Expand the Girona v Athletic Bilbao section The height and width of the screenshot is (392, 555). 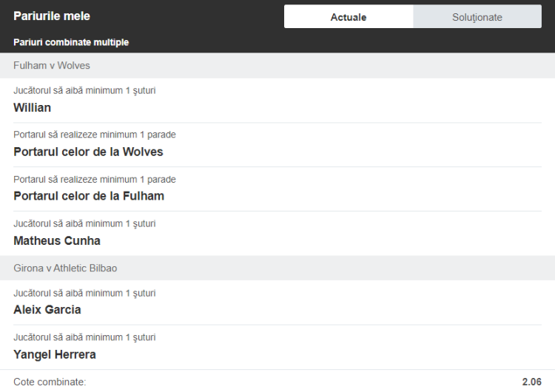pos(65,268)
